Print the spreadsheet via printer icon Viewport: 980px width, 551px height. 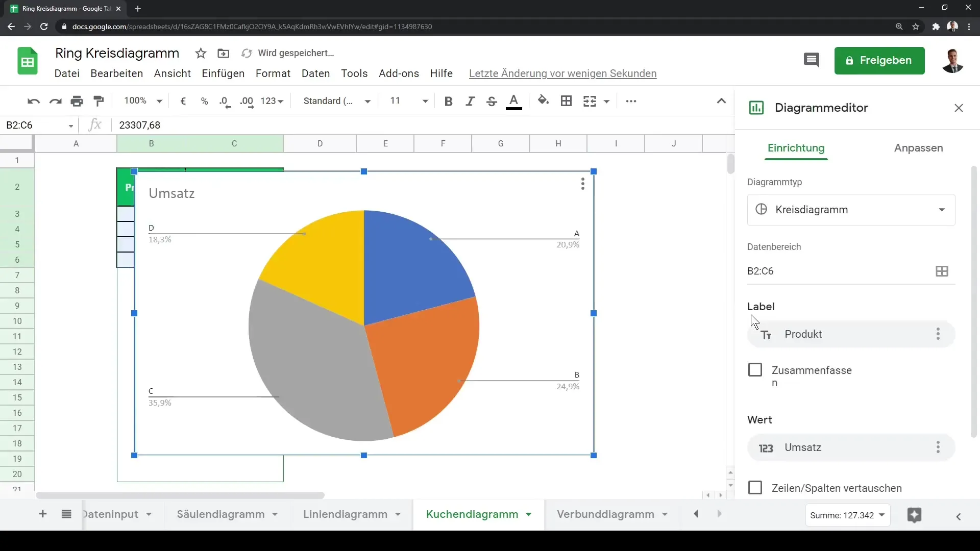coord(77,101)
